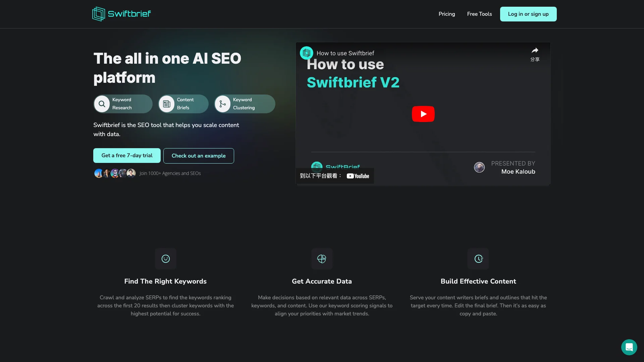Click the Join 1000+ Agencies and SEOs avatars
Image resolution: width=644 pixels, height=362 pixels.
pyautogui.click(x=115, y=173)
